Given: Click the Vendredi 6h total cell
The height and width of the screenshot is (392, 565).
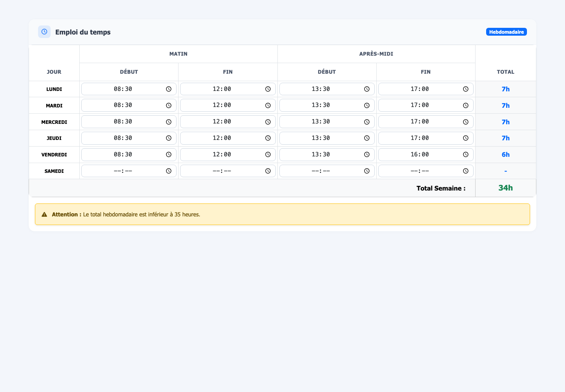Looking at the screenshot, I should (x=505, y=154).
